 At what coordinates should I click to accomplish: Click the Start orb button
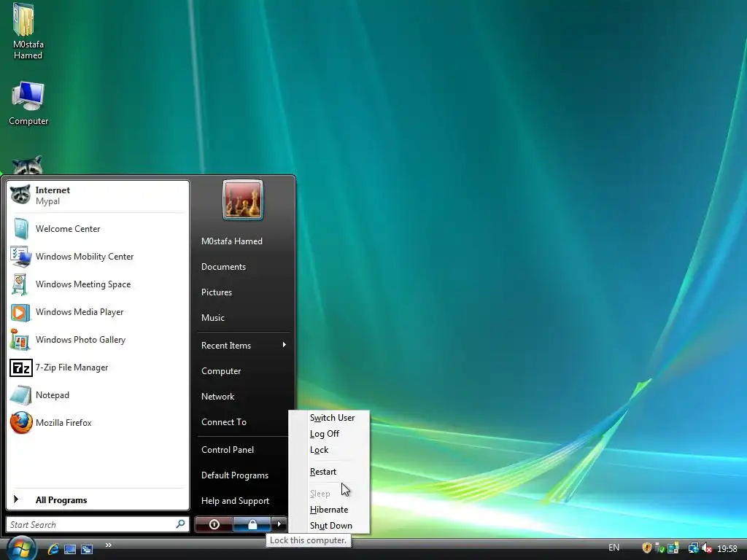pos(20,548)
